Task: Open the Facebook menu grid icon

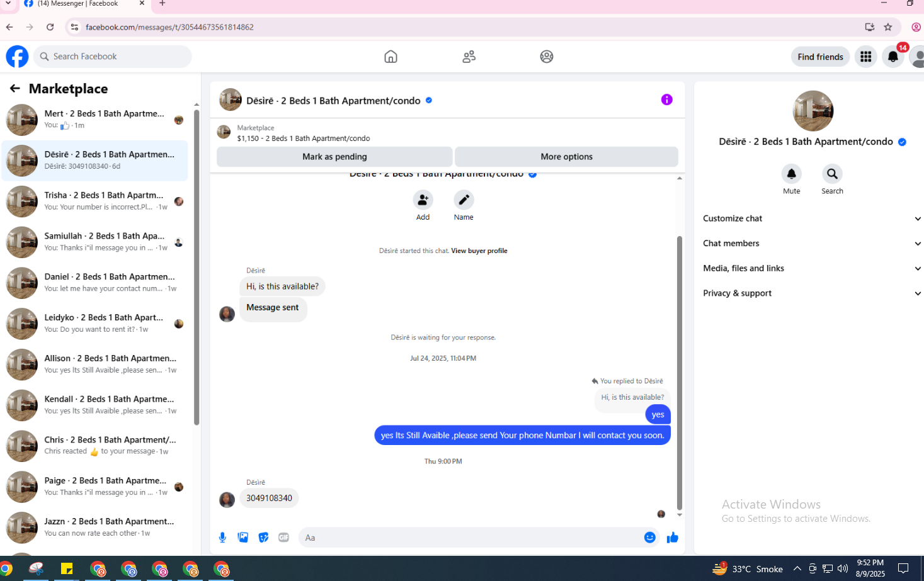Action: 866,57
